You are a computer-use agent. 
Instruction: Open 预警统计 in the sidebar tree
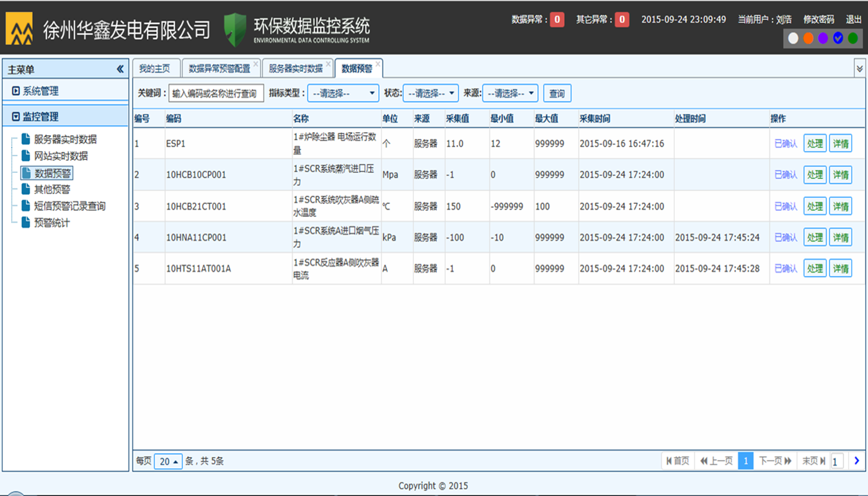click(x=52, y=223)
